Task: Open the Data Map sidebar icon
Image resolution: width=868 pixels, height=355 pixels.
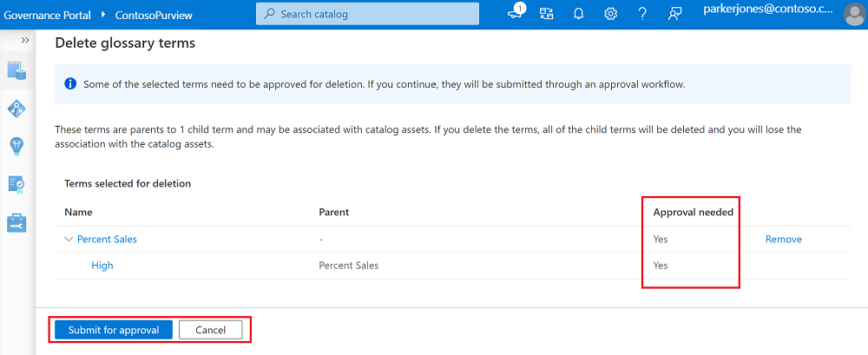Action: click(x=16, y=108)
